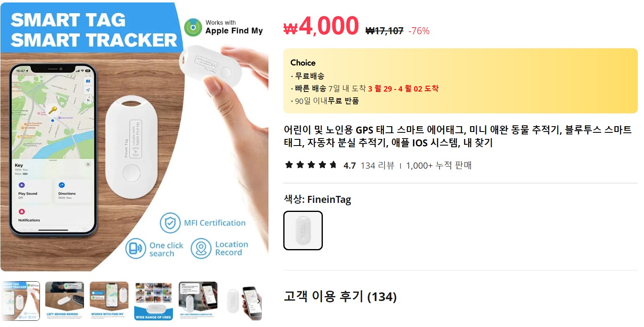Click the Choice yellow shipping banner
The image size is (644, 327).
pos(460,81)
